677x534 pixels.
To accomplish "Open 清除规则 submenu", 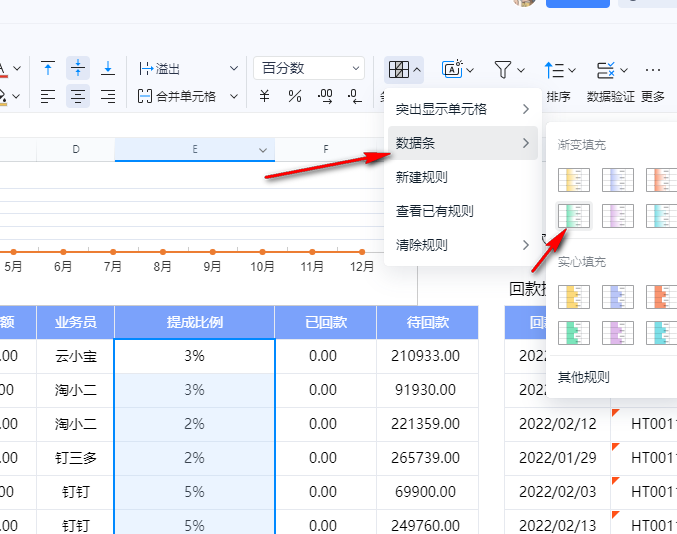I will coord(463,245).
